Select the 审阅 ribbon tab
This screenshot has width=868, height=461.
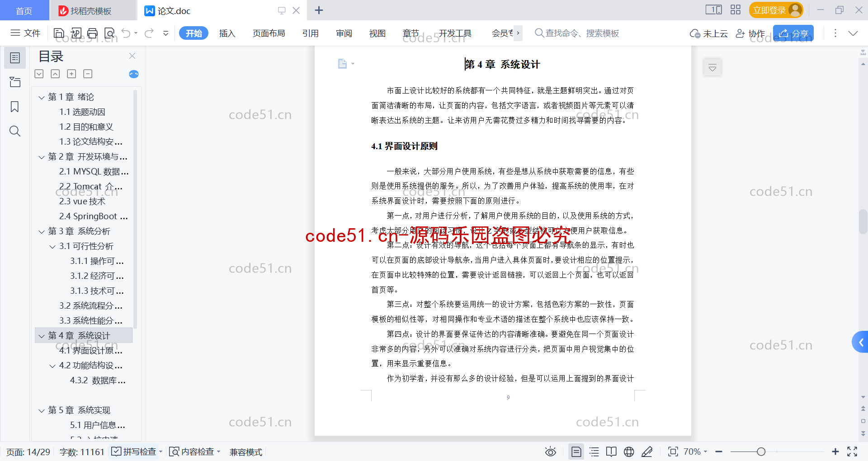click(344, 33)
